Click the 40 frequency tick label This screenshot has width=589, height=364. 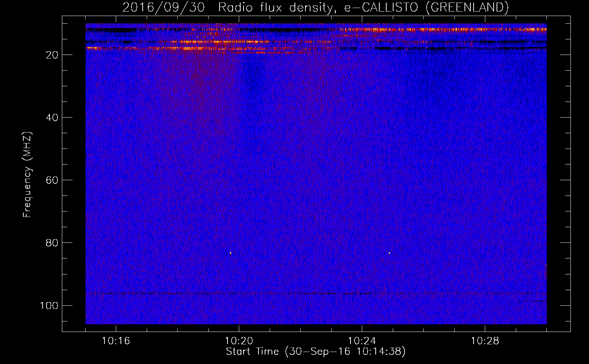[52, 118]
